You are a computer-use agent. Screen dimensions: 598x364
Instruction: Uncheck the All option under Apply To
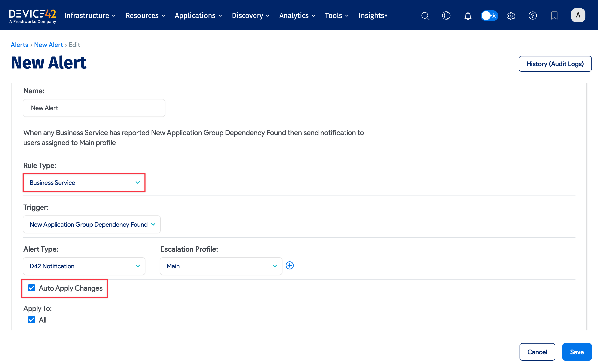coord(31,320)
